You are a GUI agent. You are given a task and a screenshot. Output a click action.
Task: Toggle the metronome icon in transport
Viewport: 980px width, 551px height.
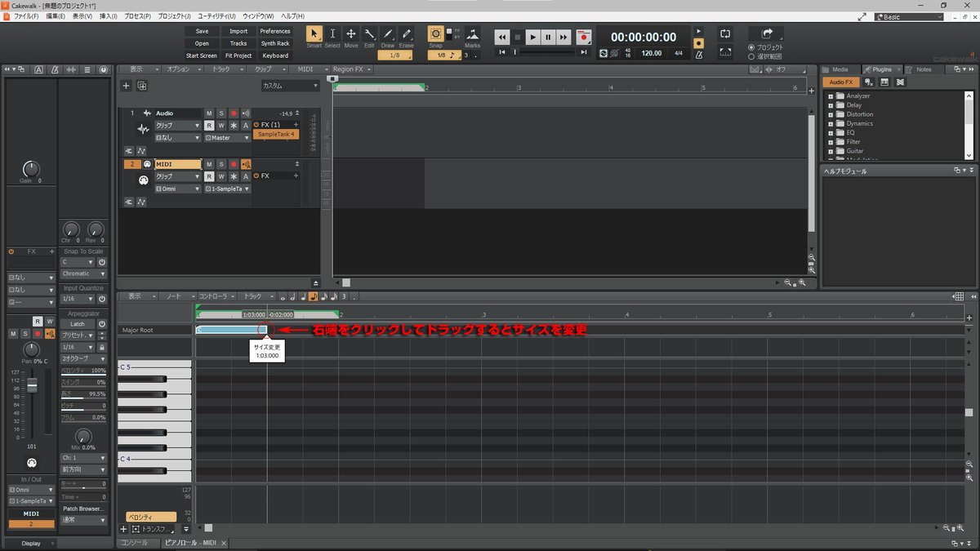tap(697, 55)
